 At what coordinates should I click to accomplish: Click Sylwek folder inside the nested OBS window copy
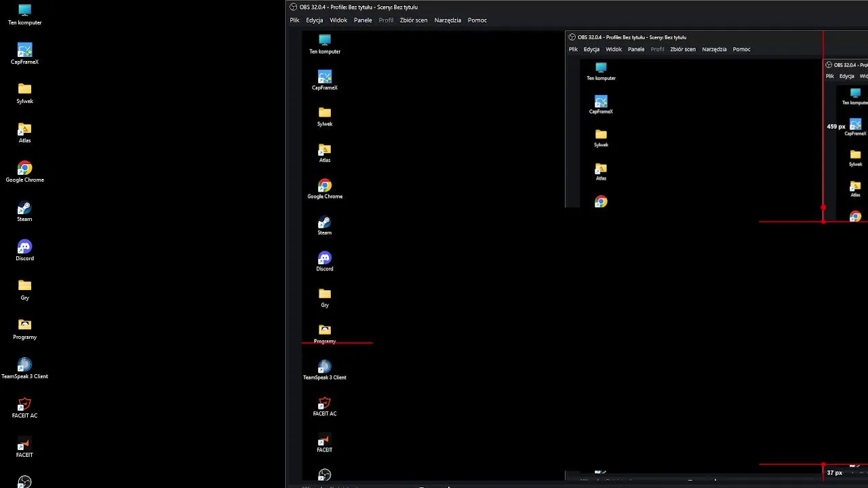601,138
